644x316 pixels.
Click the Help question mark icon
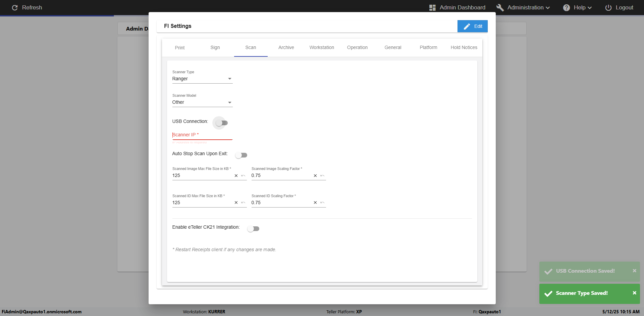pos(567,7)
